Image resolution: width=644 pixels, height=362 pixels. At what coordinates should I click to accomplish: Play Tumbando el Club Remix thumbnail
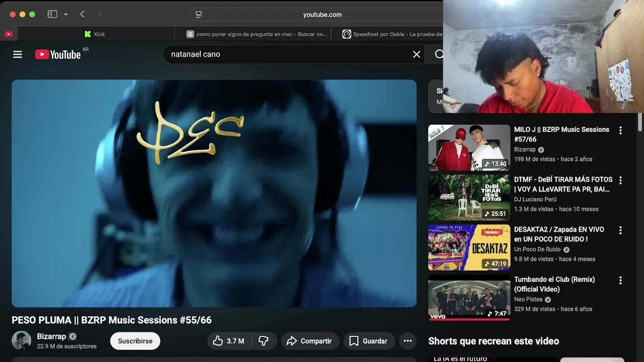[469, 297]
